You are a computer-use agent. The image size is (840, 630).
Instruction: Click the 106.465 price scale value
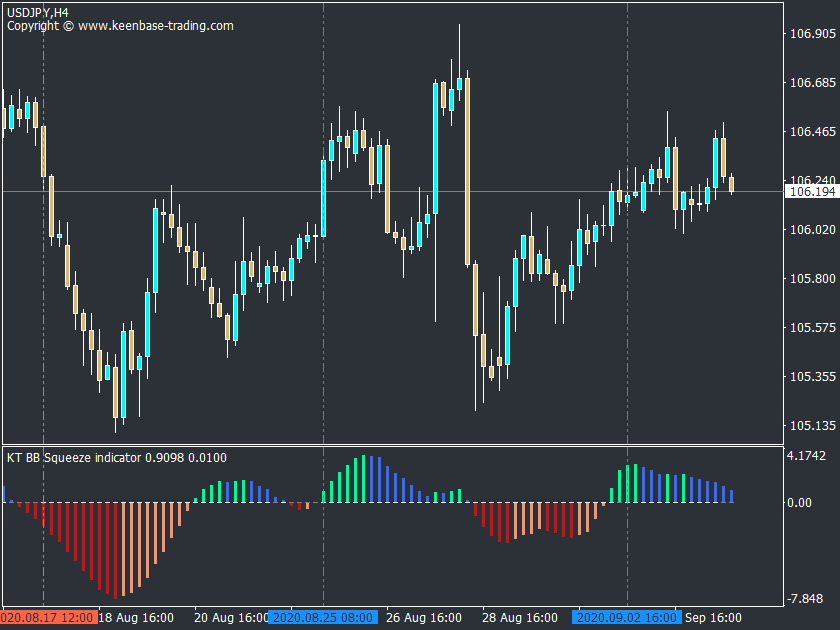tap(813, 132)
